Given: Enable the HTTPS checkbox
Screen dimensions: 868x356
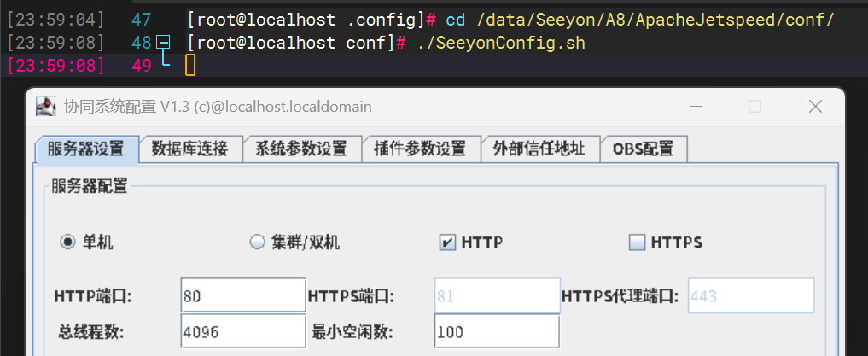Looking at the screenshot, I should [637, 242].
